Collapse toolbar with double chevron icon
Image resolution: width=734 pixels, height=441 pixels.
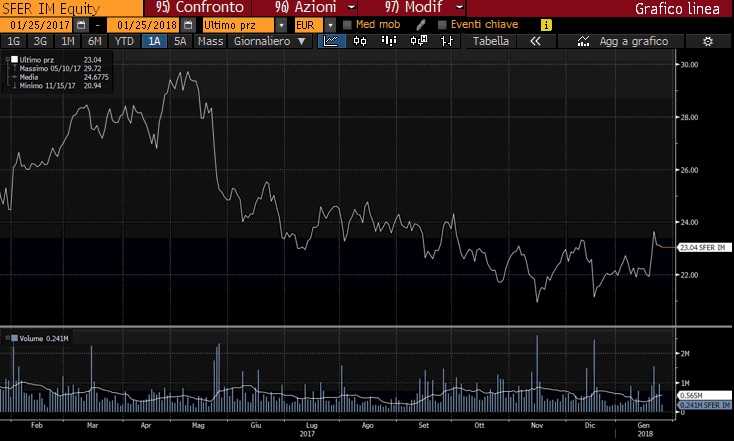(x=535, y=41)
